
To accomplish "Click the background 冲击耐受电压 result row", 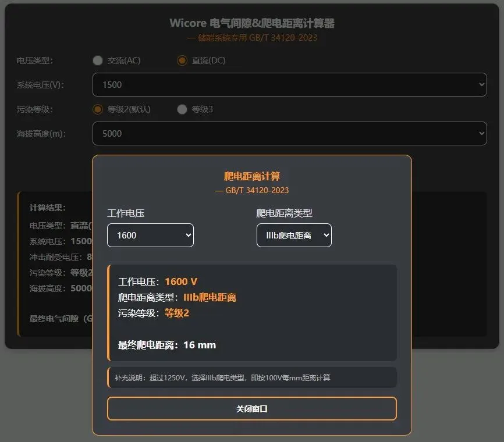I will point(61,257).
